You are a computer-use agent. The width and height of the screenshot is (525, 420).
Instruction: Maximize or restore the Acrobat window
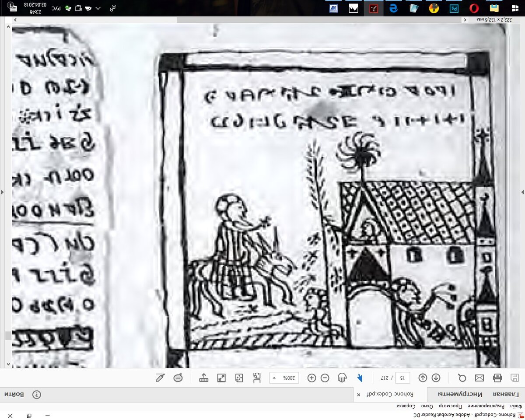[29, 415]
